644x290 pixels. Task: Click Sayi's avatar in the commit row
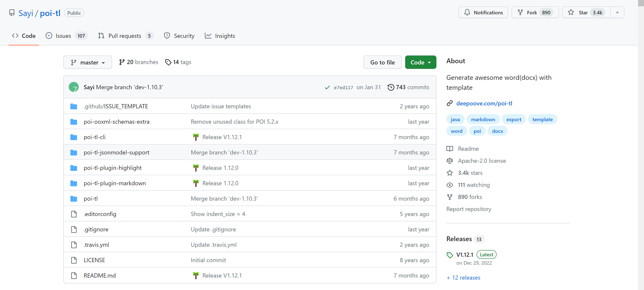point(73,87)
